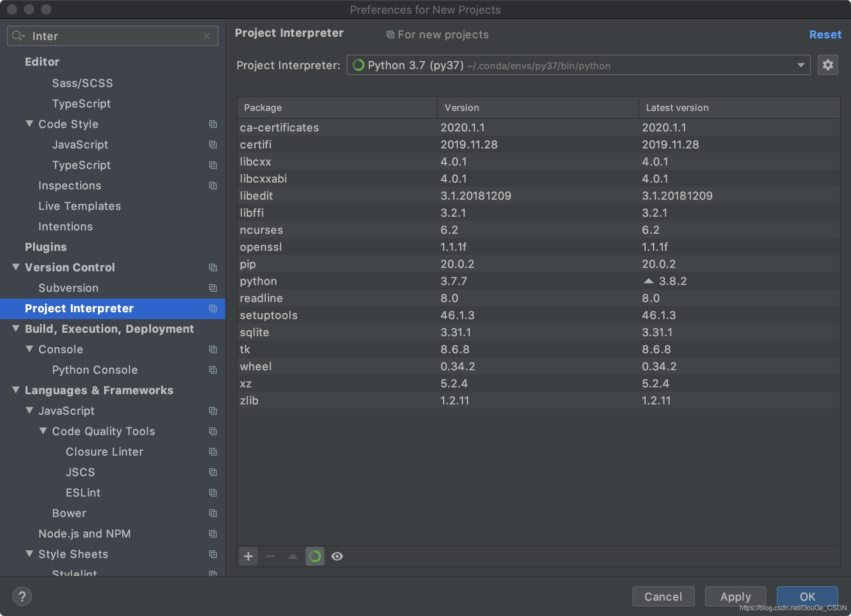Screen dimensions: 851x616
Task: Click the search magnifier history icon
Action: (x=18, y=36)
